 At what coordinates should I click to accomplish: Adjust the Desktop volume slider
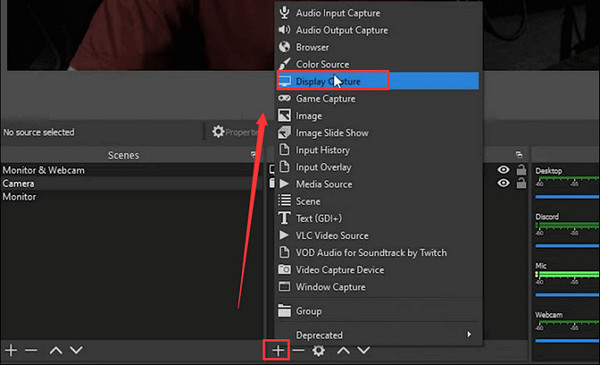567,197
